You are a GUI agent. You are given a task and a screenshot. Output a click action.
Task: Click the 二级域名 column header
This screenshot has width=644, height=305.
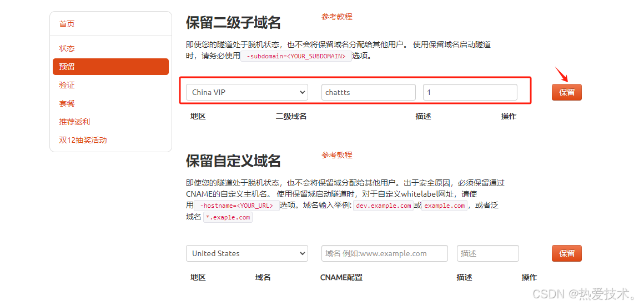point(291,116)
